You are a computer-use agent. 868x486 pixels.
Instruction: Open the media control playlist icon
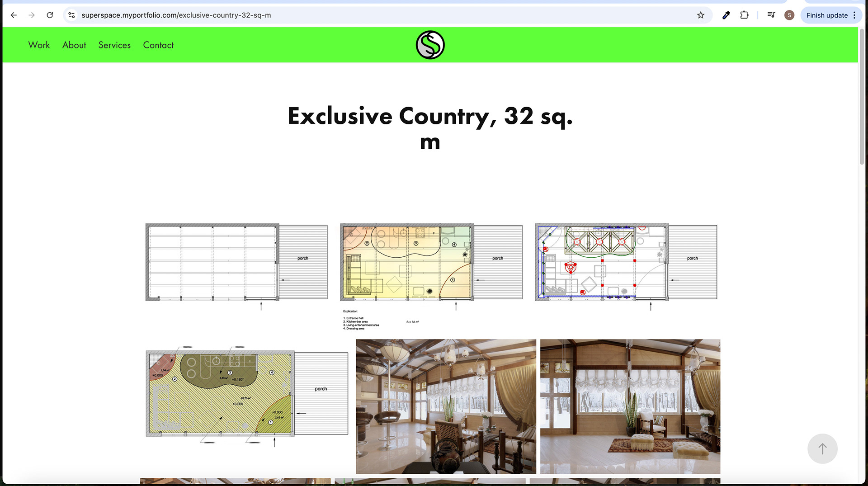point(771,15)
